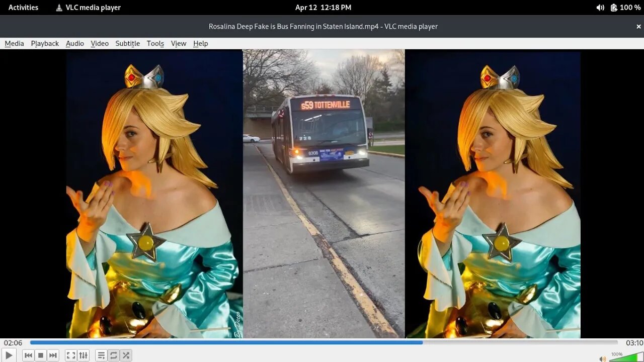644x362 pixels.
Task: Click the total duration 03:10
Action: pyautogui.click(x=634, y=343)
